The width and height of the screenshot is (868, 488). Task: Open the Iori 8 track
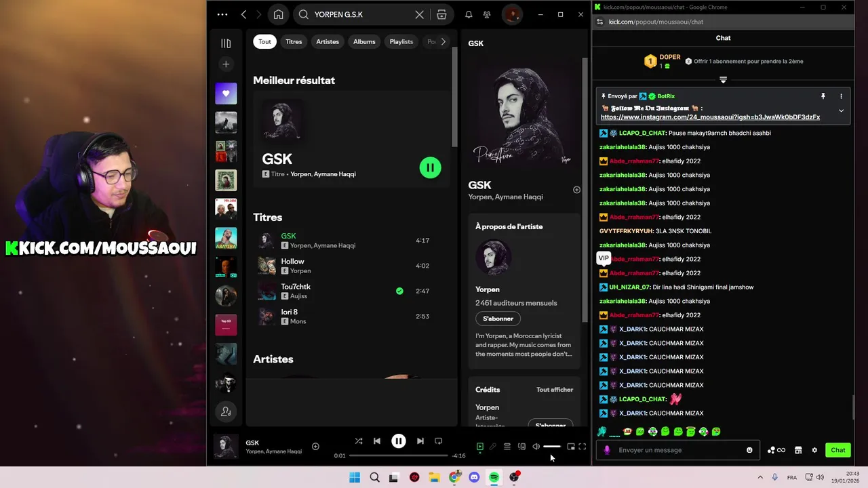click(351, 316)
